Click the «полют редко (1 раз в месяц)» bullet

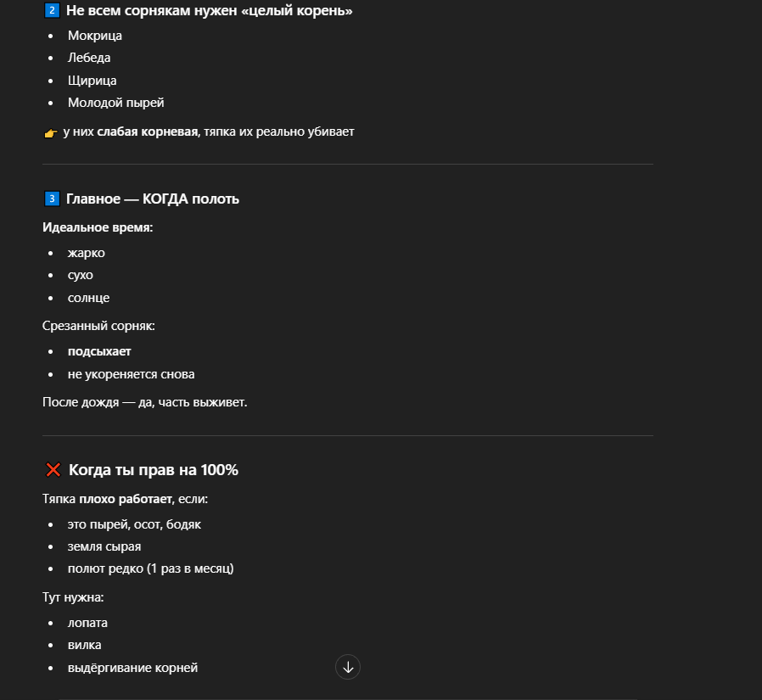pyautogui.click(x=150, y=568)
